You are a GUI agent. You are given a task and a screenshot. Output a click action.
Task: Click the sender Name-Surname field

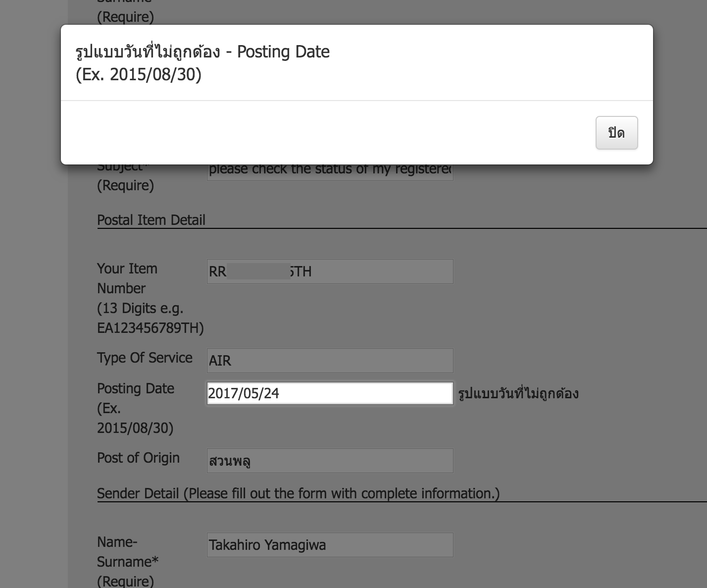click(x=330, y=545)
